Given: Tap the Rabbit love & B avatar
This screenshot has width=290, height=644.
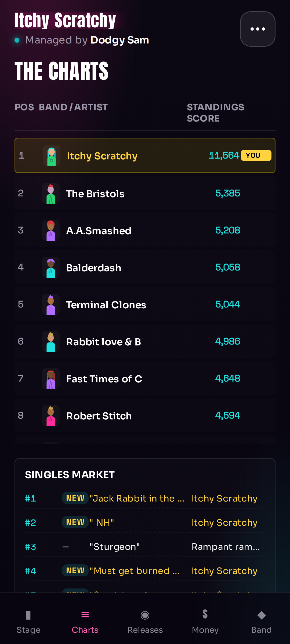Looking at the screenshot, I should pyautogui.click(x=51, y=341).
